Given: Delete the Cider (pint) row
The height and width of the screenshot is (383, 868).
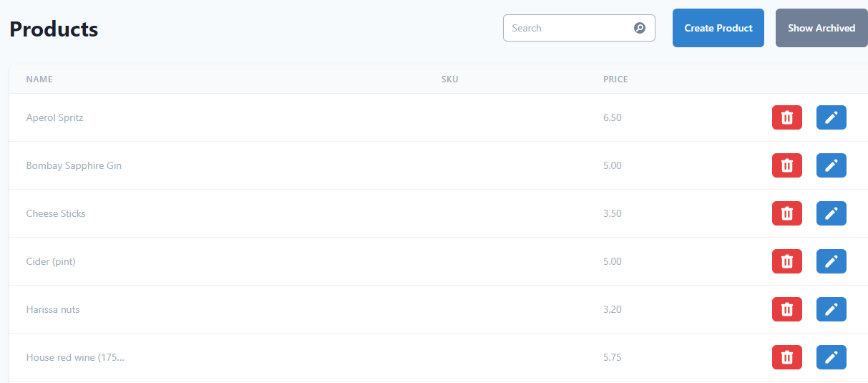Looking at the screenshot, I should [786, 261].
